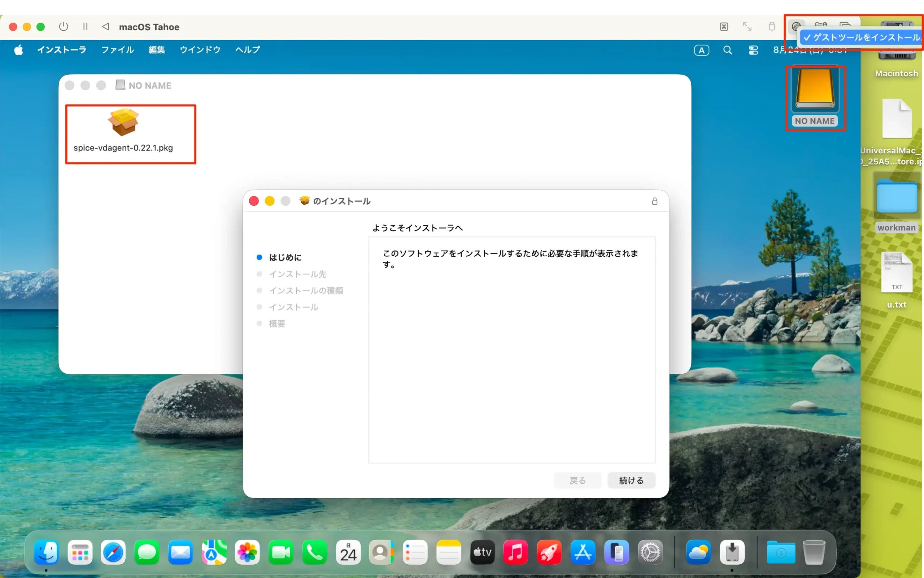Open the USB devices icon

772,27
